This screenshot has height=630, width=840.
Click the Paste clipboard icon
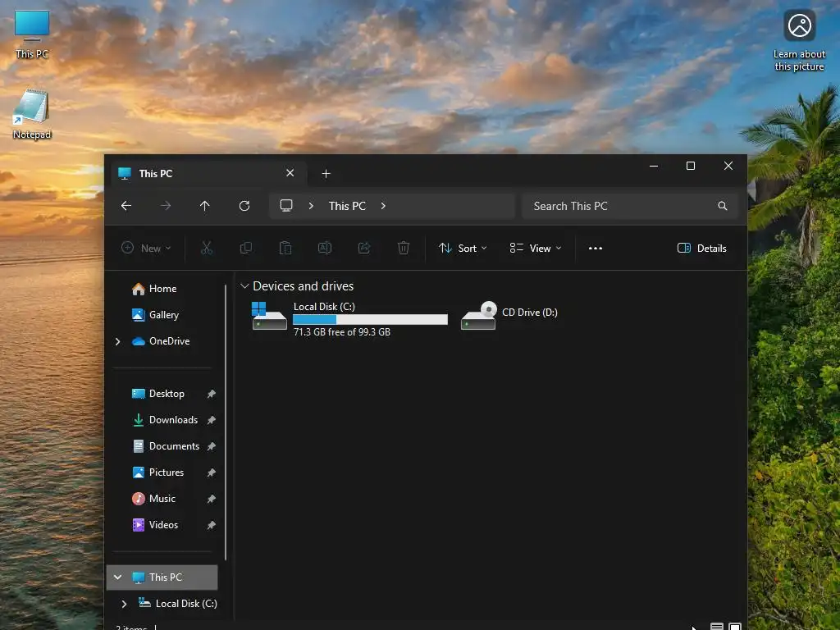(285, 248)
